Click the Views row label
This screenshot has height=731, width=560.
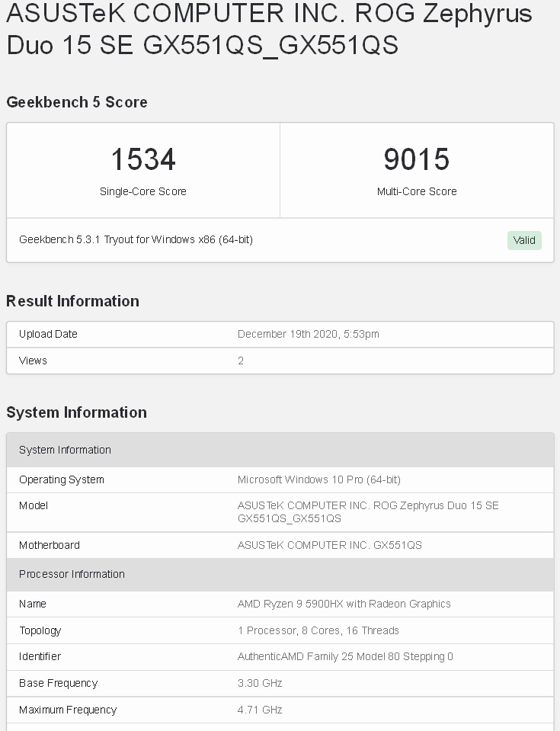click(33, 361)
